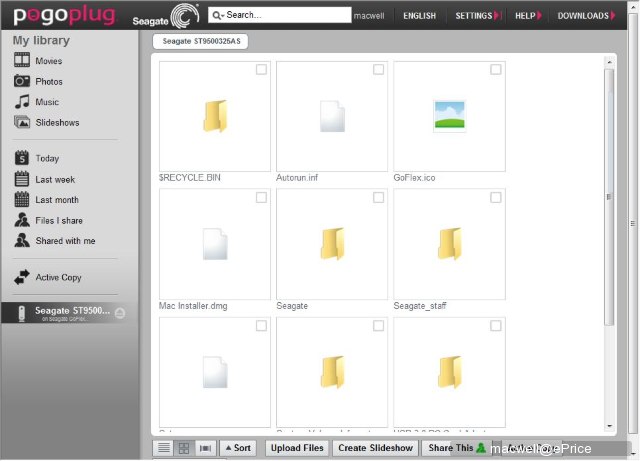Click the Shared with me person icon
Viewport: 640px width, 461px height.
point(22,240)
